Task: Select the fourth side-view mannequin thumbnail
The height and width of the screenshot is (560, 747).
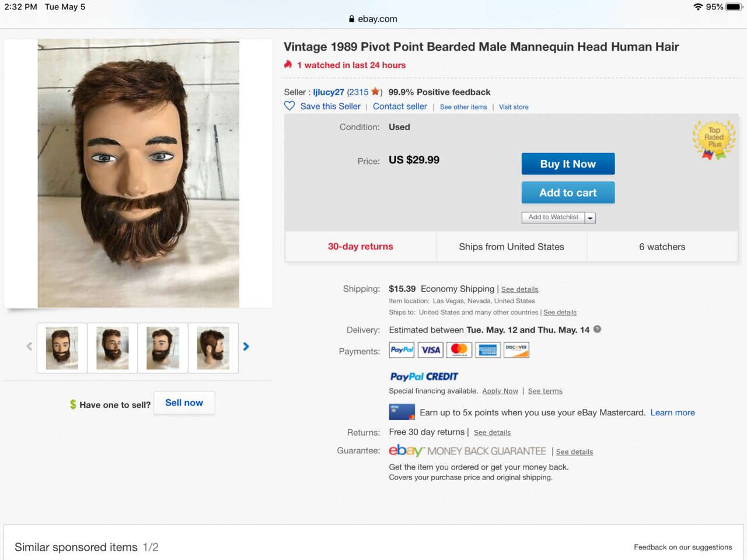Action: click(213, 348)
